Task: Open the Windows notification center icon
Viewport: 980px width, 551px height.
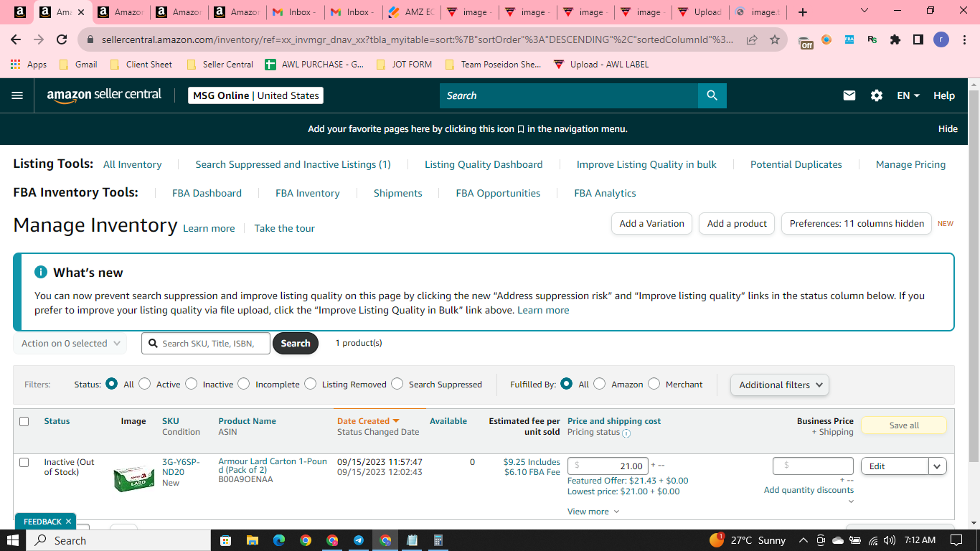Action: [956, 540]
